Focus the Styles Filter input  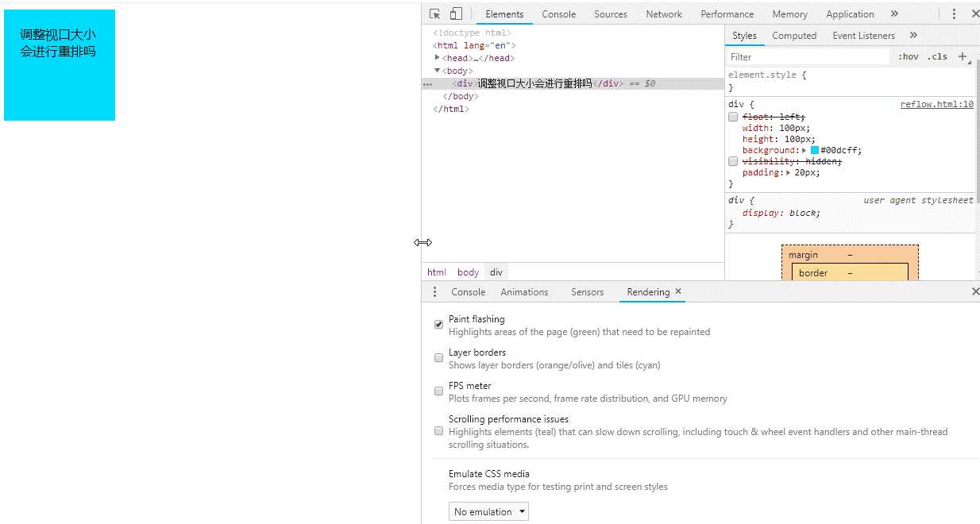(x=808, y=57)
